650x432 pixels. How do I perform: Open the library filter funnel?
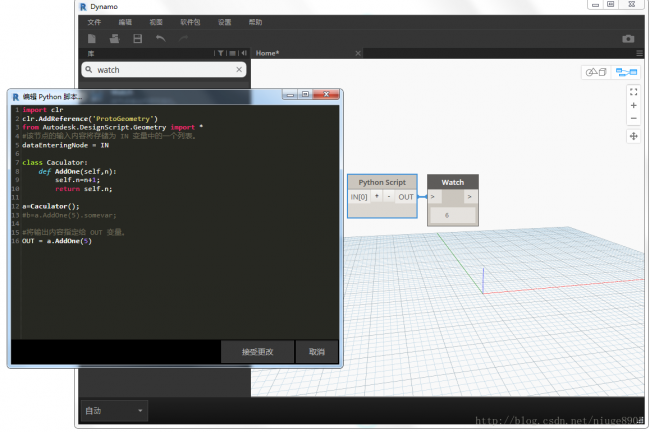click(221, 53)
